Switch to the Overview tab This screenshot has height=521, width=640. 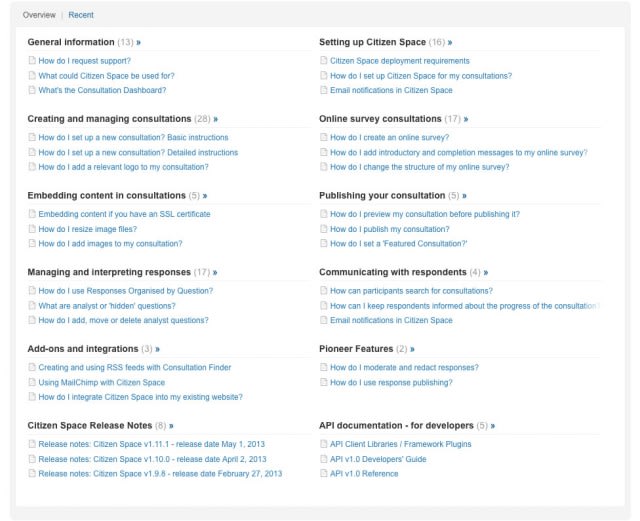click(x=39, y=15)
